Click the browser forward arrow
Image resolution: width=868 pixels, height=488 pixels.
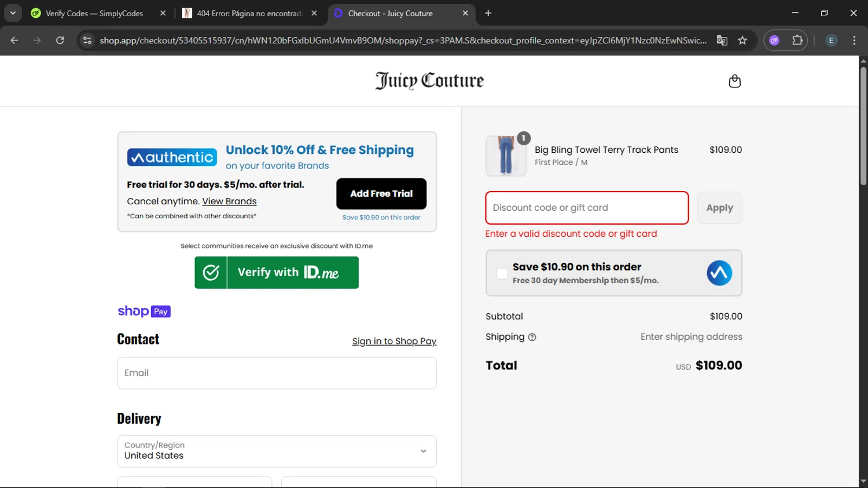point(37,41)
